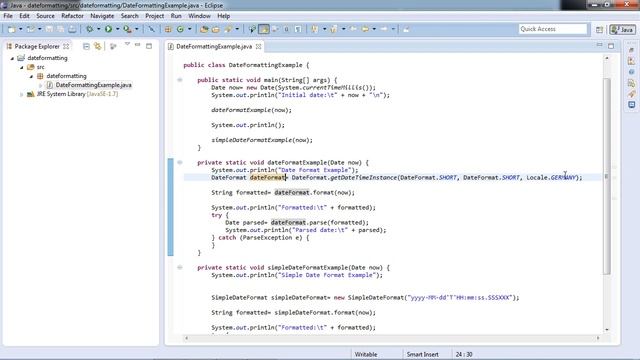Open the Declaration view icon in right trim

point(632,83)
